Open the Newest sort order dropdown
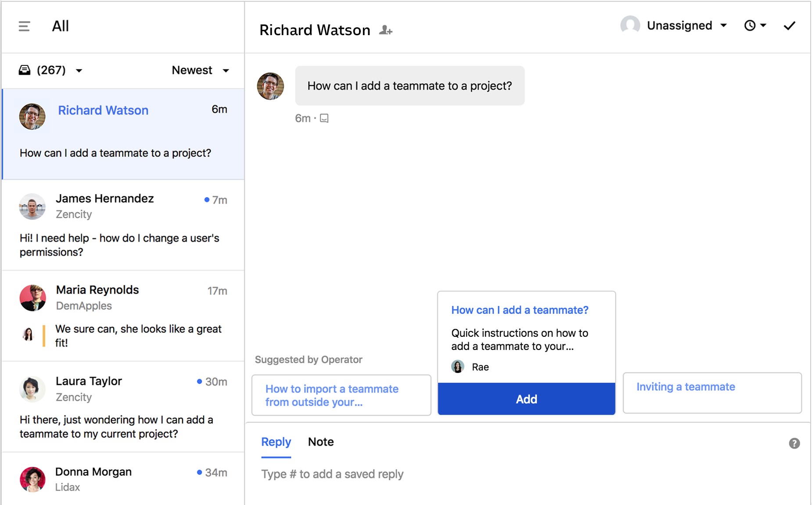This screenshot has height=505, width=812. click(x=200, y=70)
